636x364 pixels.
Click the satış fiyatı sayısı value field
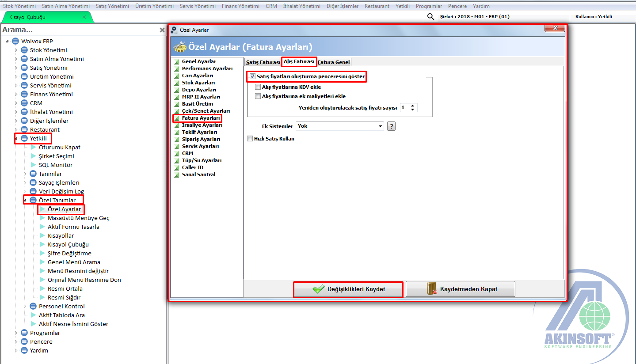tap(404, 107)
